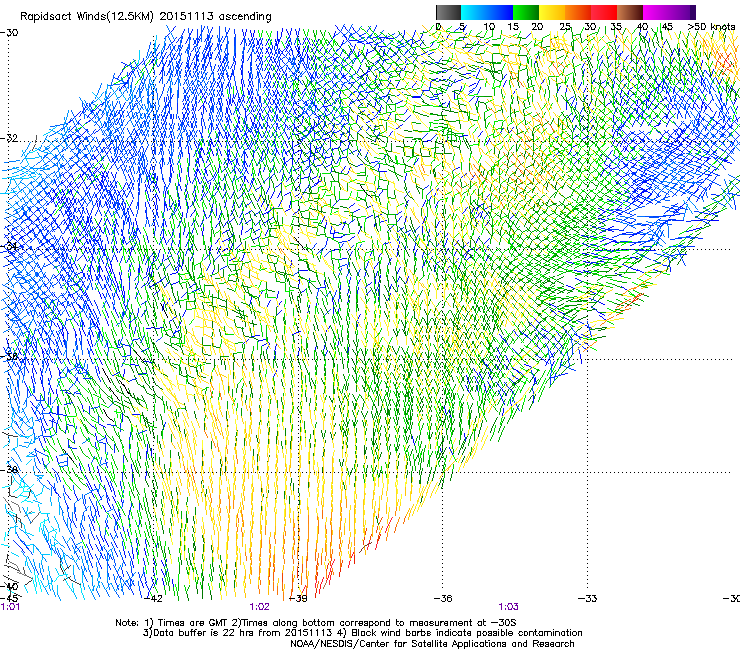Click the '45' label under the color bar
Viewport: 740px width, 650px height.
pos(667,27)
